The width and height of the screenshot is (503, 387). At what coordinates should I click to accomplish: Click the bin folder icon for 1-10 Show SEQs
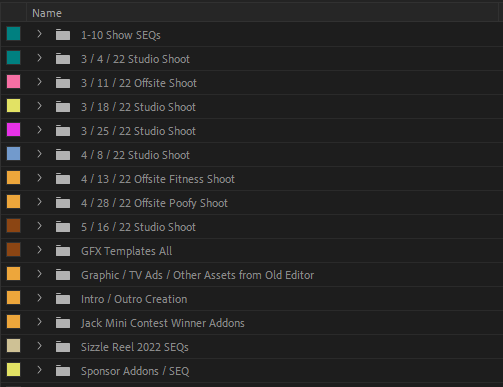[x=63, y=35]
